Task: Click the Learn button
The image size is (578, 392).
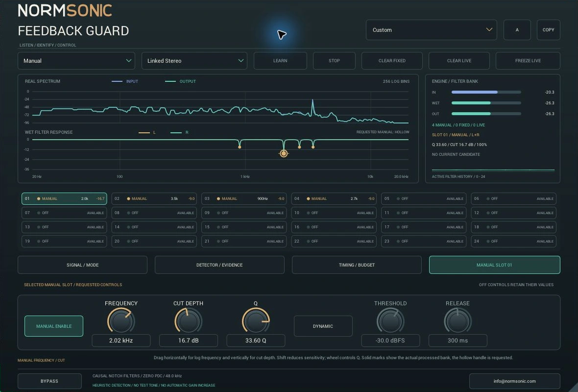Action: point(280,61)
